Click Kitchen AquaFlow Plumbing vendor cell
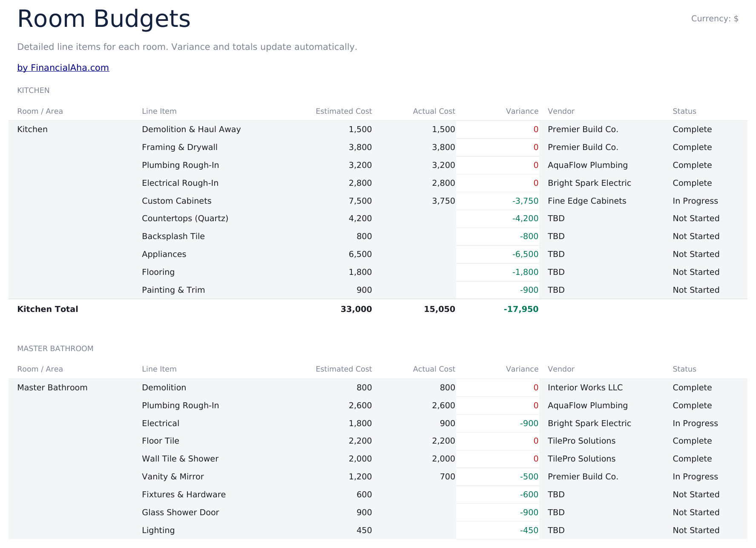This screenshot has width=756, height=548. pyautogui.click(x=588, y=165)
